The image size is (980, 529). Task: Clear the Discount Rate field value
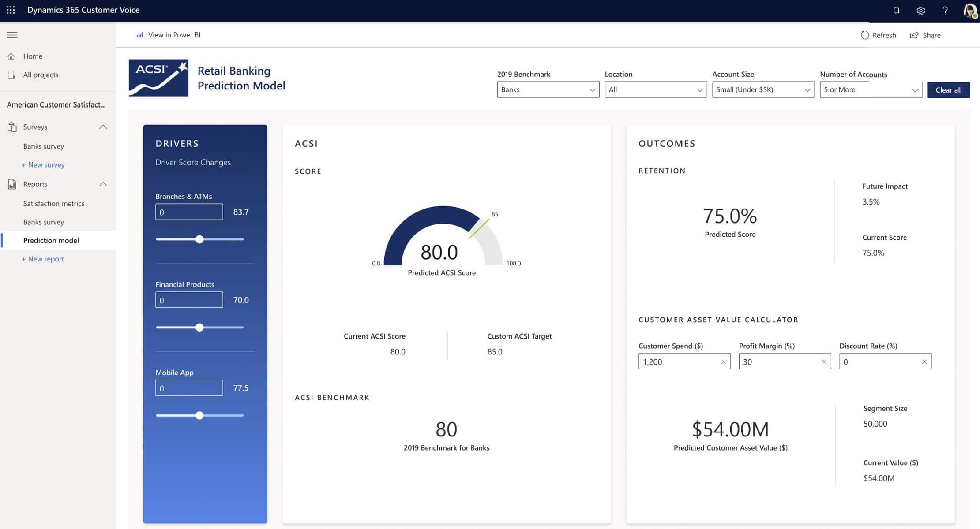[924, 361]
